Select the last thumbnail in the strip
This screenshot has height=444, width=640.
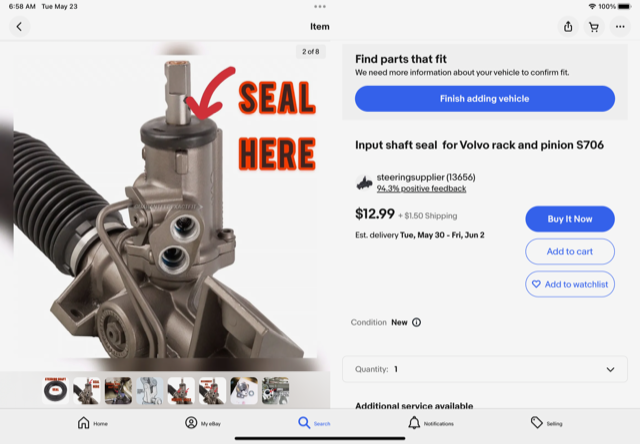pos(275,390)
